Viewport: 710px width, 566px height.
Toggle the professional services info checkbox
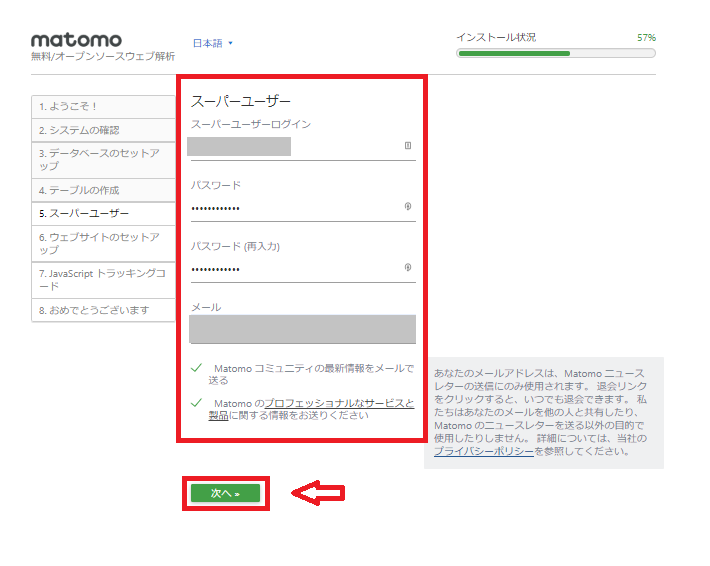point(197,403)
